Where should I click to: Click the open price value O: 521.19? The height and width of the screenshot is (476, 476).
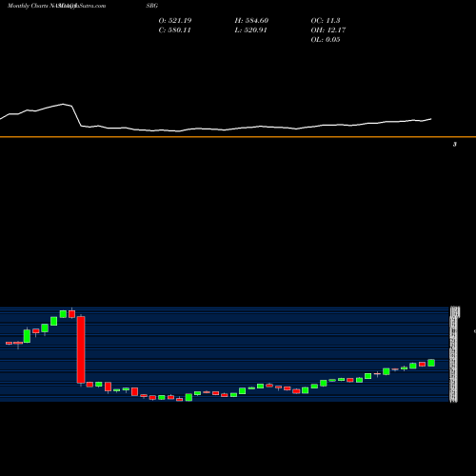[x=175, y=21]
